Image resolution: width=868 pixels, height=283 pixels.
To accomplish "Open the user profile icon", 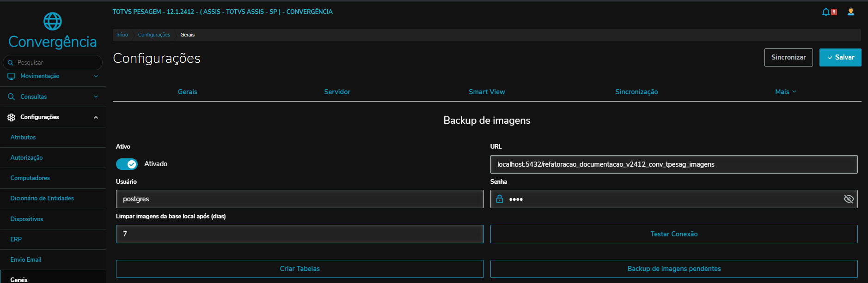I will pyautogui.click(x=850, y=12).
